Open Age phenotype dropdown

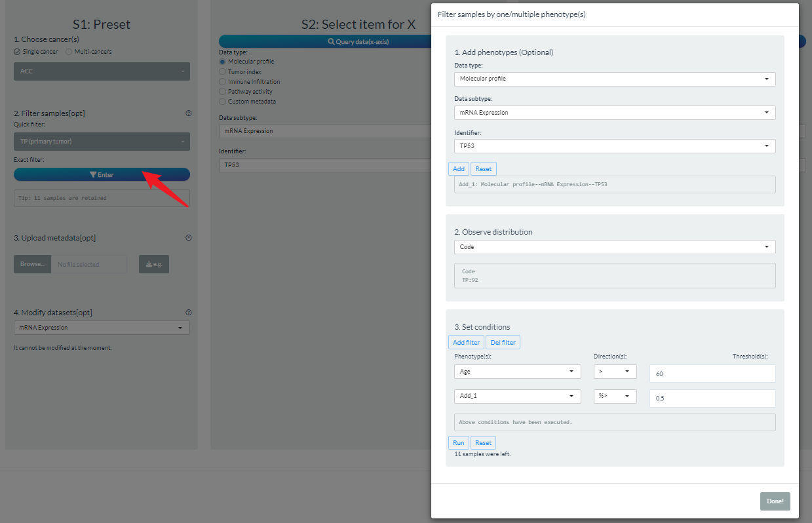pyautogui.click(x=518, y=372)
